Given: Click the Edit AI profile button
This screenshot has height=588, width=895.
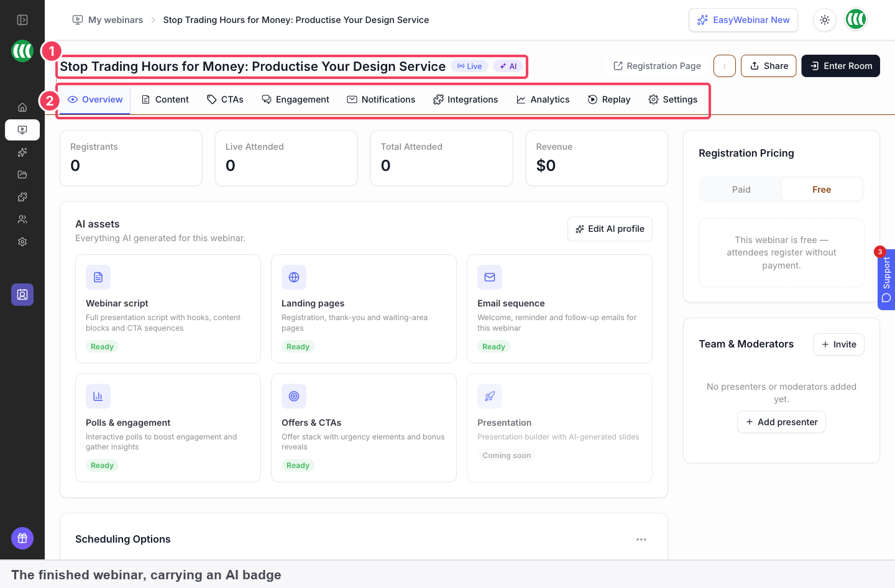Looking at the screenshot, I should [x=610, y=229].
